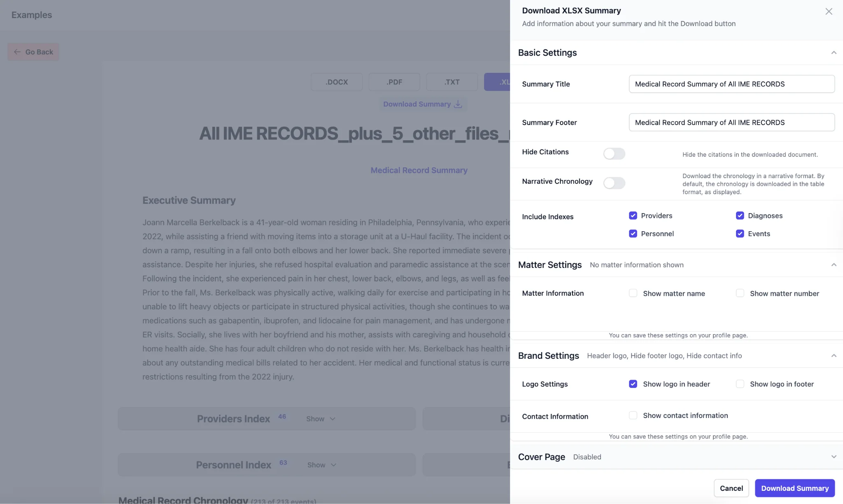The width and height of the screenshot is (843, 504).
Task: Select the .PDF format tab
Action: [394, 82]
